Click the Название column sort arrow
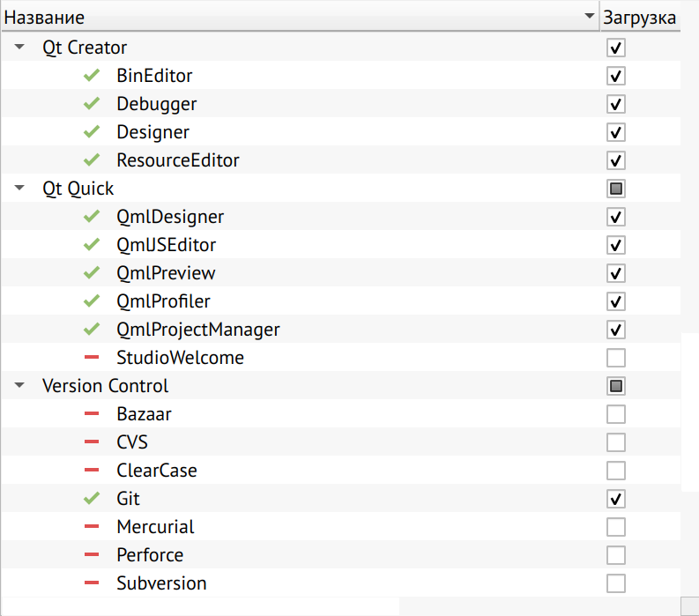The height and width of the screenshot is (616, 699). click(x=589, y=16)
